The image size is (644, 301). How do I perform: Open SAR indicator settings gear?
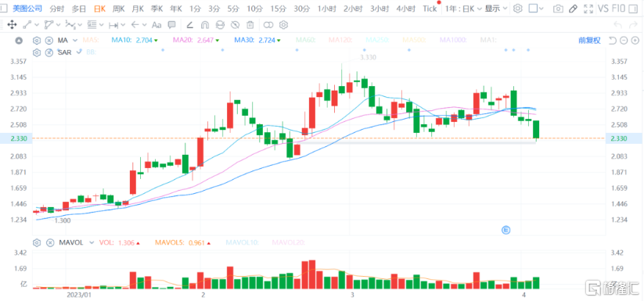(37, 52)
